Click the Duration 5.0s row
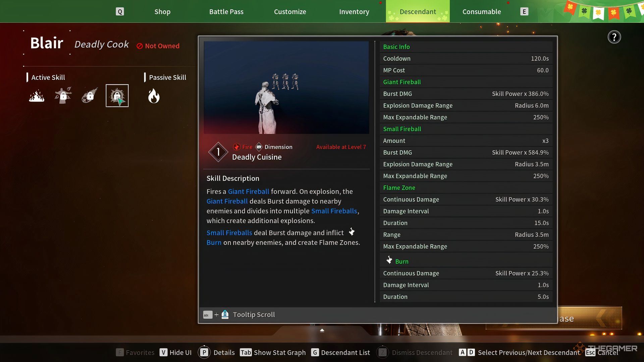The height and width of the screenshot is (362, 644). coord(466,296)
